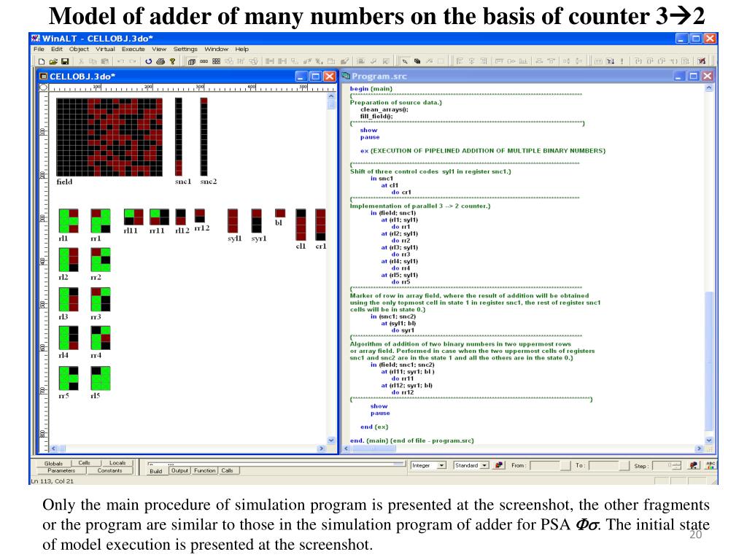Image resolution: width=747 pixels, height=560 pixels.
Task: Select the Build output tab
Action: tap(156, 471)
